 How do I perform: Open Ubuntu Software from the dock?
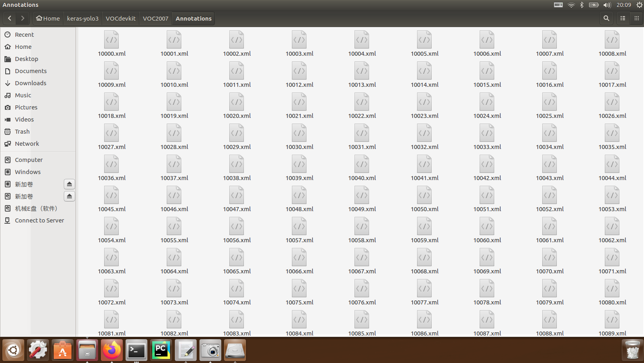click(x=63, y=350)
